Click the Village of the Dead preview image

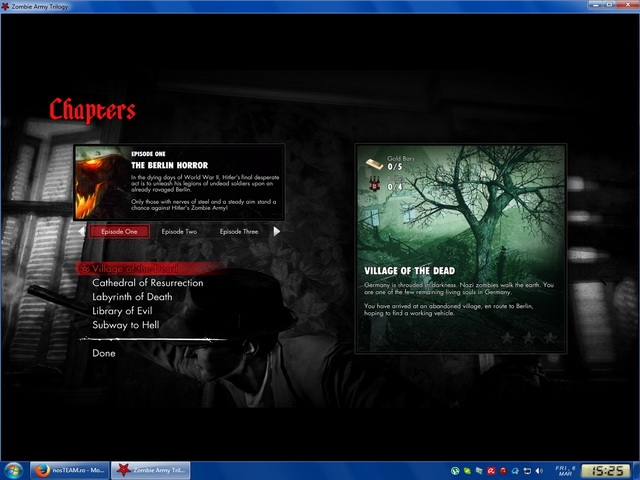pos(461,248)
